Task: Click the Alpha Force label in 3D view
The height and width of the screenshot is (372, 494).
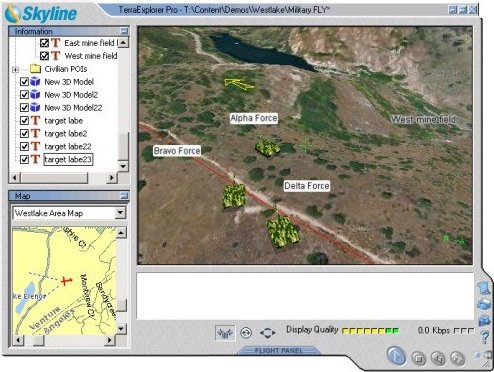Action: click(254, 118)
